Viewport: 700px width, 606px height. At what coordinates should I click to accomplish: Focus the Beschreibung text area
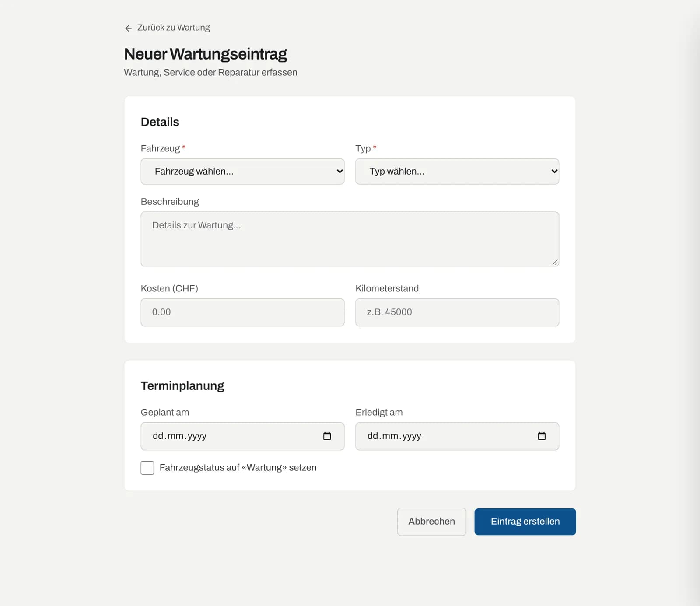(x=350, y=239)
